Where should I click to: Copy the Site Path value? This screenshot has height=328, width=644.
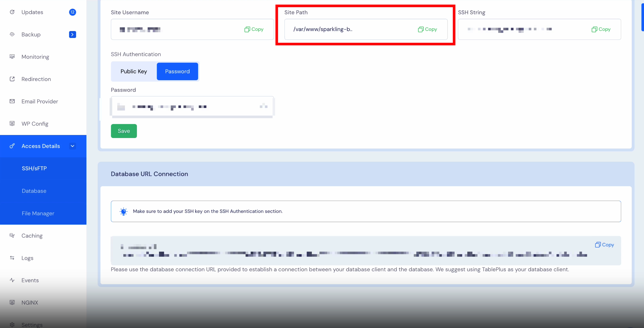coord(428,29)
